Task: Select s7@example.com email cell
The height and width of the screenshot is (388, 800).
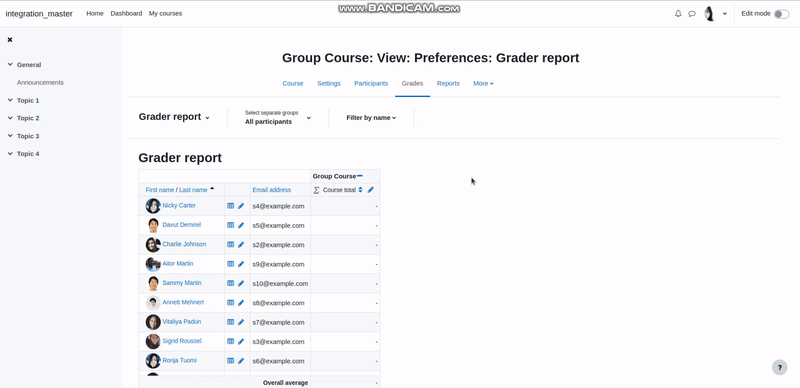Action: click(x=280, y=322)
